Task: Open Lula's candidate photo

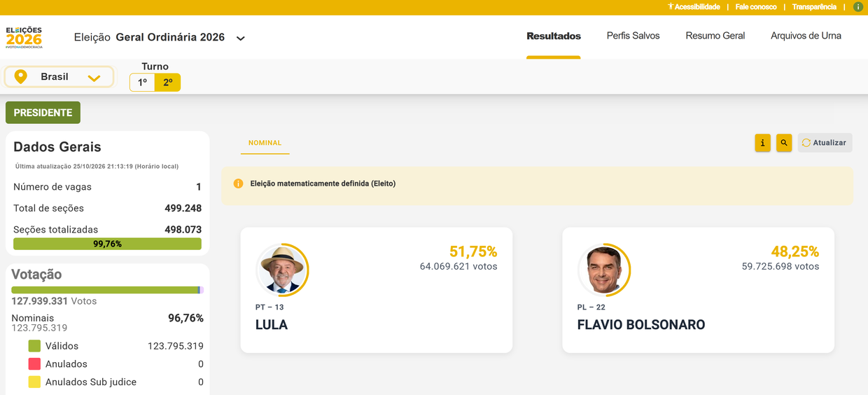Action: tap(282, 270)
